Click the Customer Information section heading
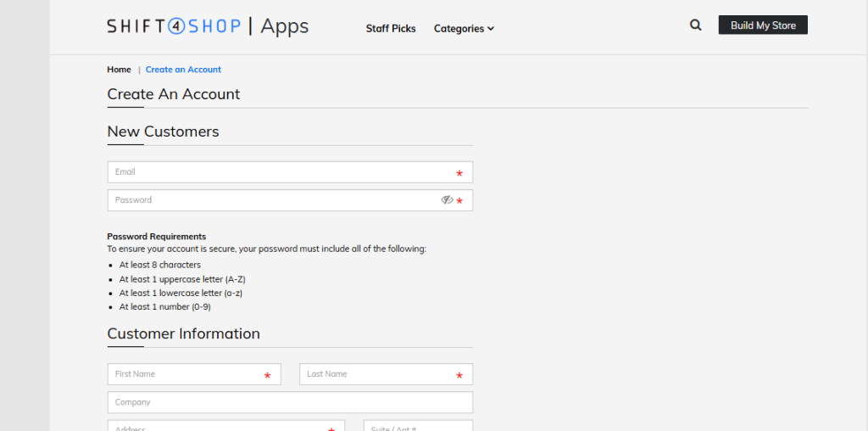This screenshot has height=431, width=868. coord(183,333)
